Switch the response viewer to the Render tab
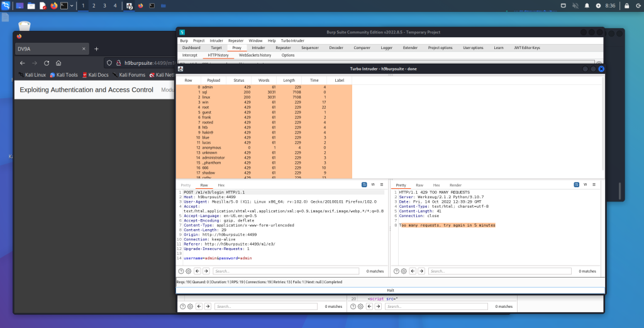The width and height of the screenshot is (644, 328). tap(455, 185)
